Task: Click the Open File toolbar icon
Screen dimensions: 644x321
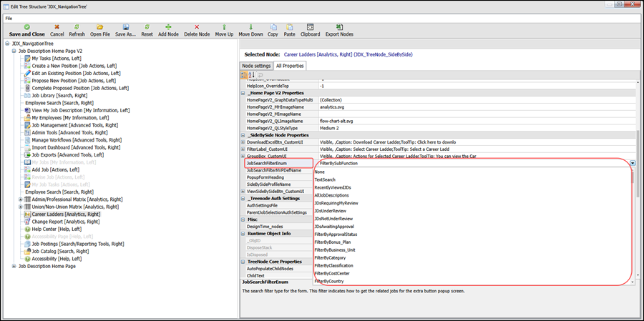Action: (99, 27)
